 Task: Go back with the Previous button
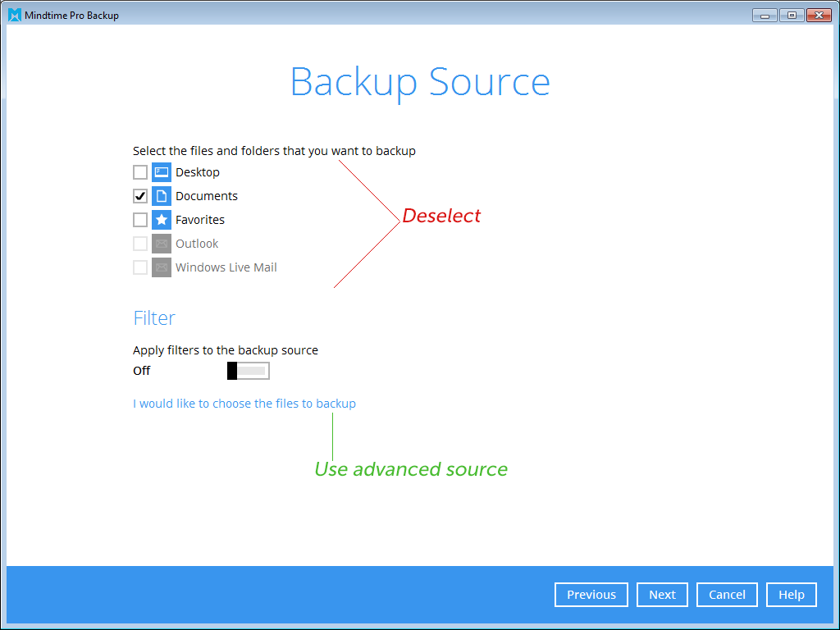point(591,595)
